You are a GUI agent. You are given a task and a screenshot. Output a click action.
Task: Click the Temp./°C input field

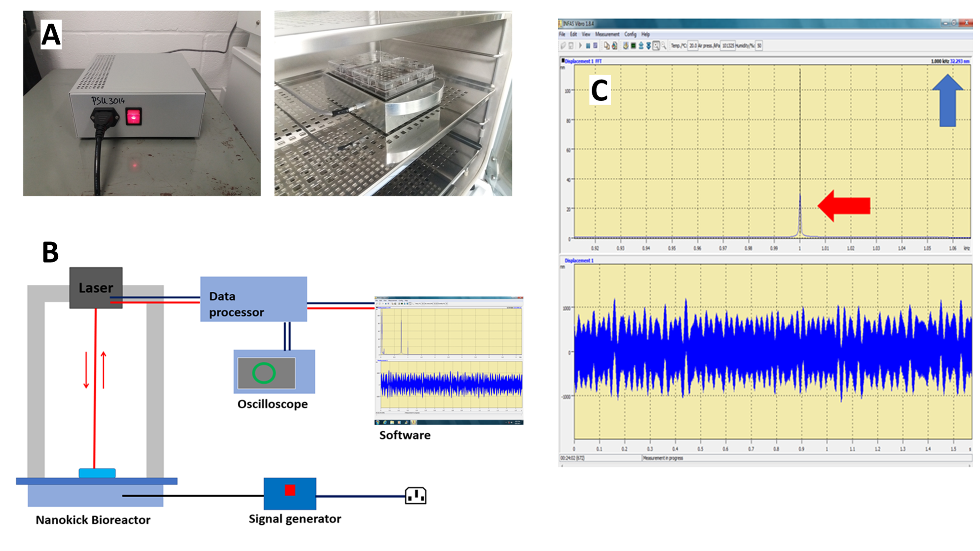(x=693, y=45)
